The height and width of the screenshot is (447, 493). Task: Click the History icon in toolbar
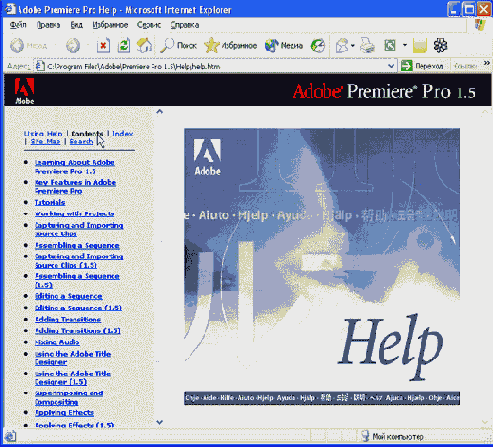318,45
